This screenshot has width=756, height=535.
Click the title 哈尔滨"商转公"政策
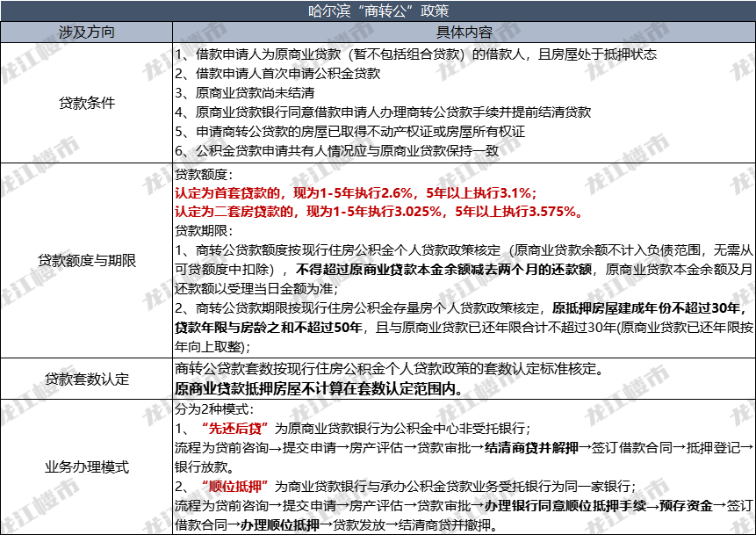pos(378,12)
